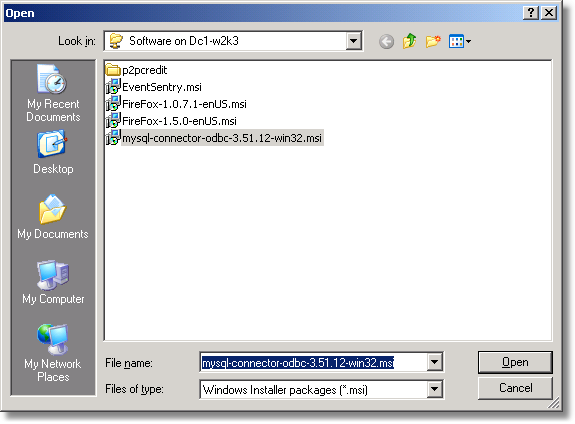This screenshot has height=424, width=575.
Task: Select EventSentry.msi file
Action: 154,87
